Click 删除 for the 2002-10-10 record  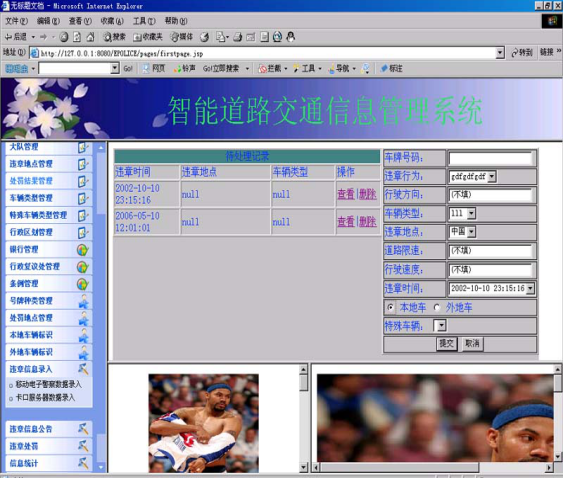(x=368, y=194)
